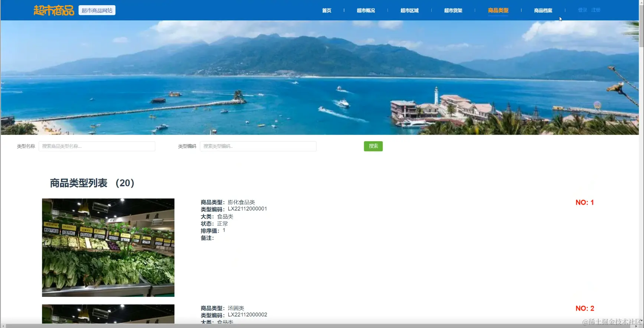
Task: Open the 商品类型 menu tab
Action: coord(498,10)
